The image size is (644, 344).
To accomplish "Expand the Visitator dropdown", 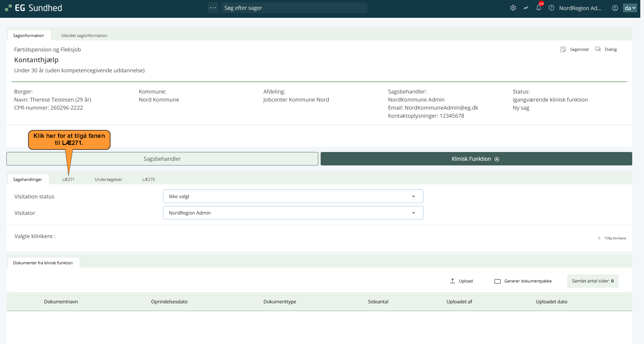I will 293,213.
